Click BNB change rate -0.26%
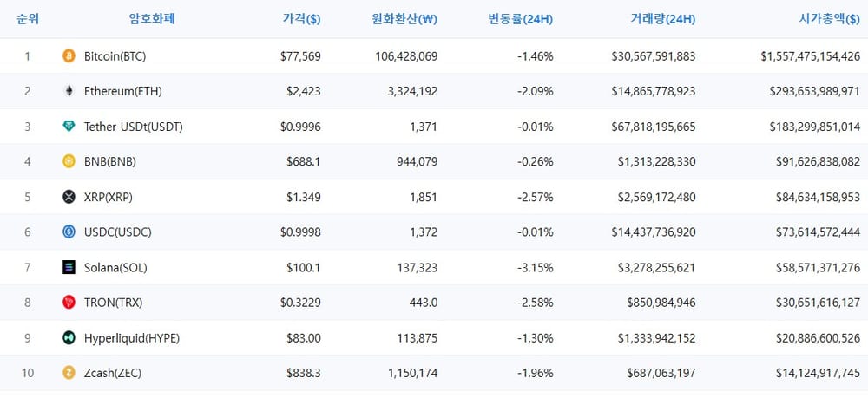This screenshot has width=868, height=398. tap(536, 162)
